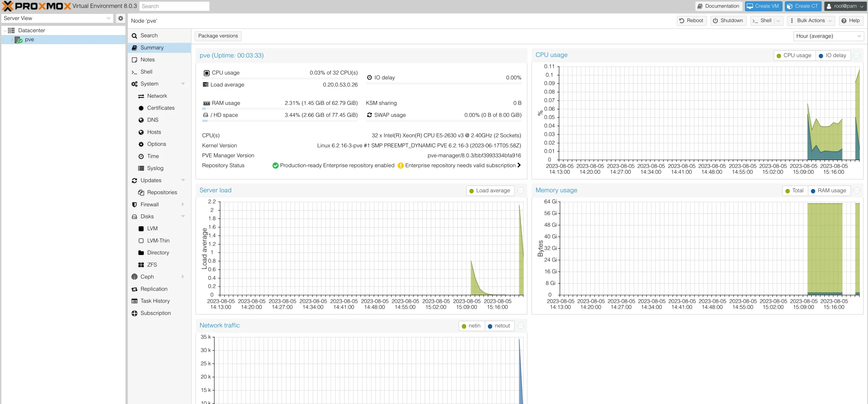Click the pve node status icon
The height and width of the screenshot is (404, 868).
pyautogui.click(x=18, y=40)
